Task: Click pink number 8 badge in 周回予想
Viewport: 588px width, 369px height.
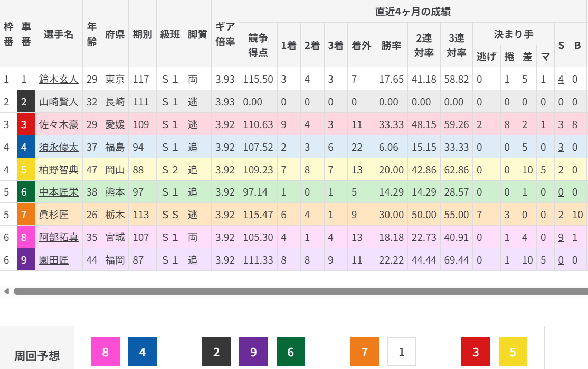Action: point(106,352)
